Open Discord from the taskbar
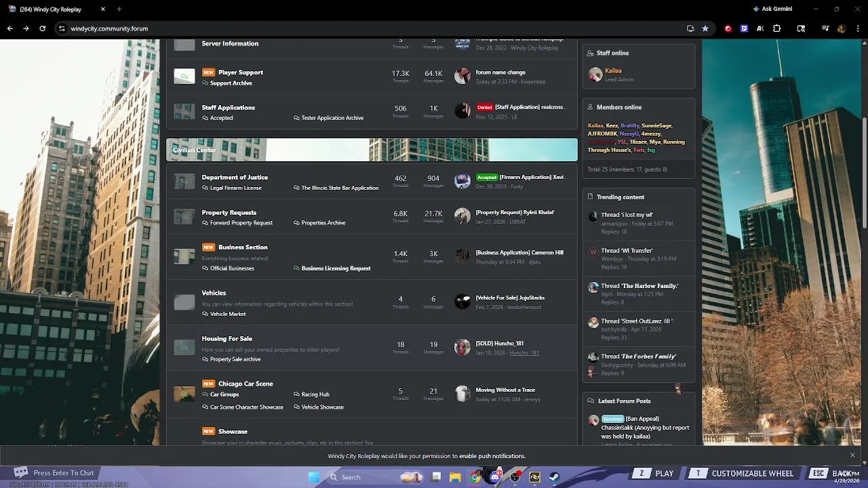The image size is (868, 488). 496,477
